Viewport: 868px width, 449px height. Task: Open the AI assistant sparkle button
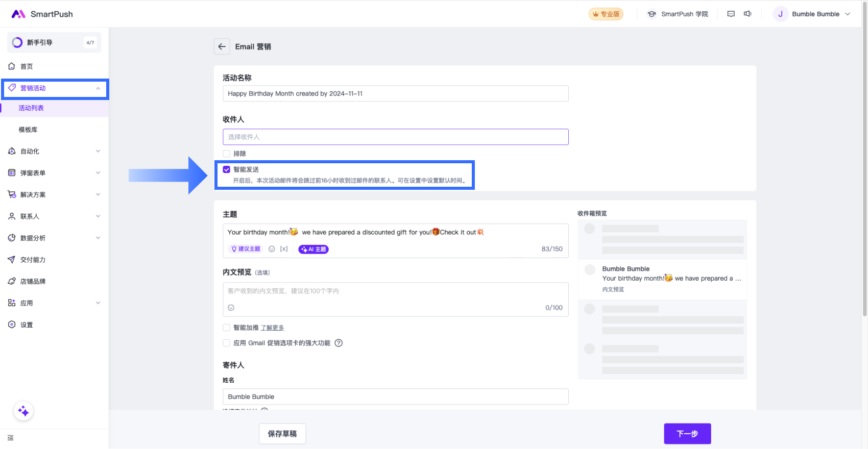(23, 411)
